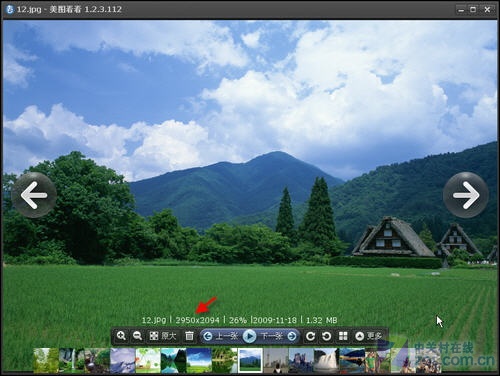The height and width of the screenshot is (376, 500).
Task: Select the city tower skyline thumbnail
Action: (276, 360)
